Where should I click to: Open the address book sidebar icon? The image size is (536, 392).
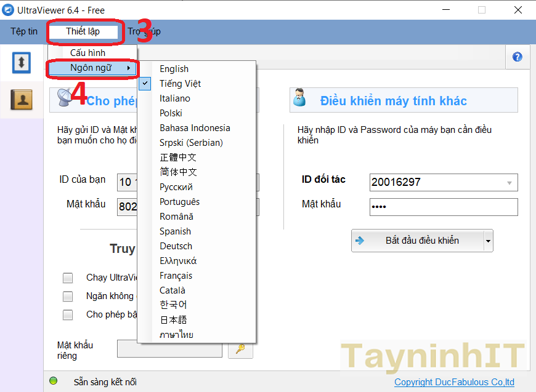(22, 98)
